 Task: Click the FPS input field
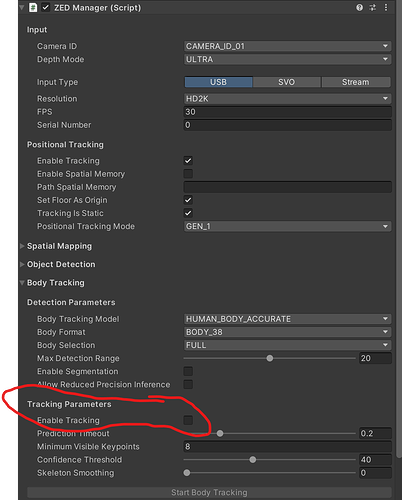coord(287,112)
